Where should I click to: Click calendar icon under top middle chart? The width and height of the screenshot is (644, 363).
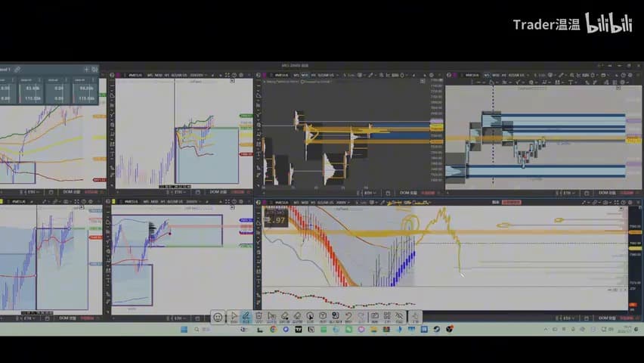tap(388, 193)
